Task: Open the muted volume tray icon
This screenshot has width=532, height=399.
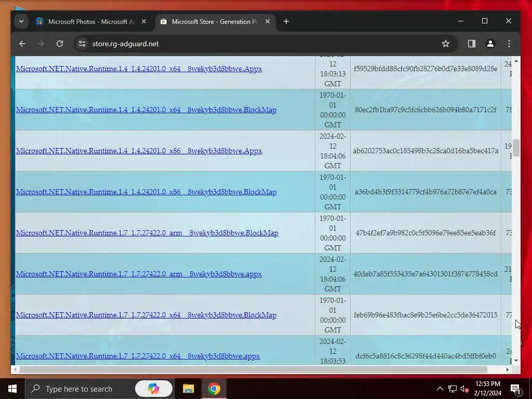Action: click(x=464, y=389)
